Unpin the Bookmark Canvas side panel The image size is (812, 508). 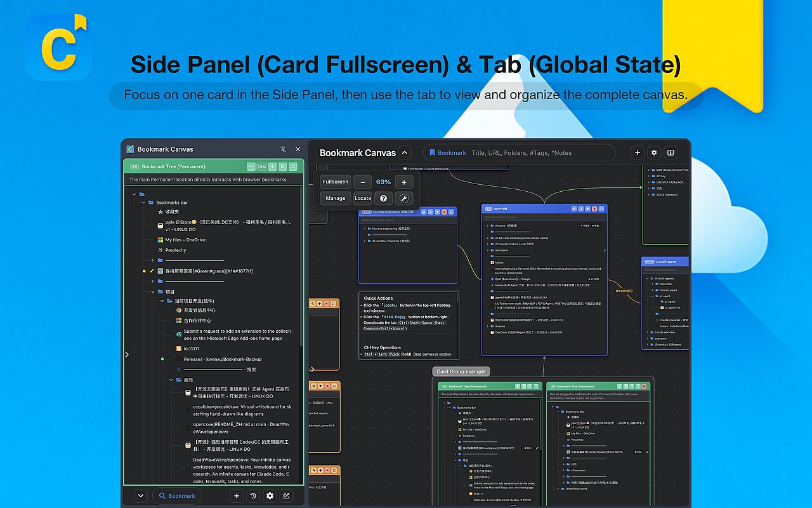[x=283, y=149]
